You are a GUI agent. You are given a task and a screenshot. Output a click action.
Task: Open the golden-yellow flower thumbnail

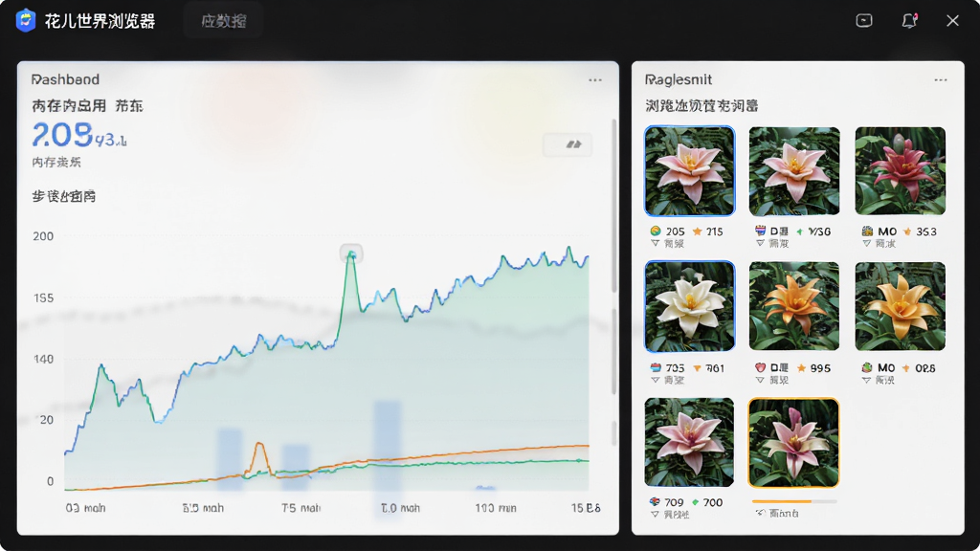900,306
